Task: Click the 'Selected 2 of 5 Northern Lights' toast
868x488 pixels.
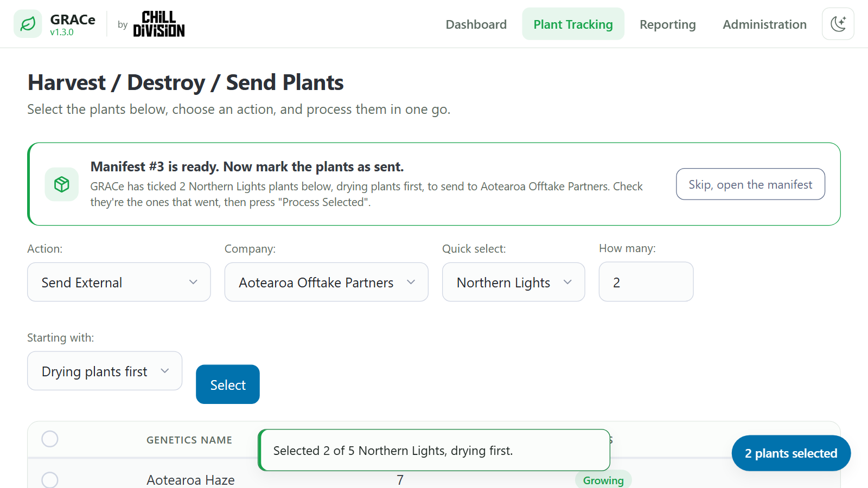Action: [x=435, y=450]
